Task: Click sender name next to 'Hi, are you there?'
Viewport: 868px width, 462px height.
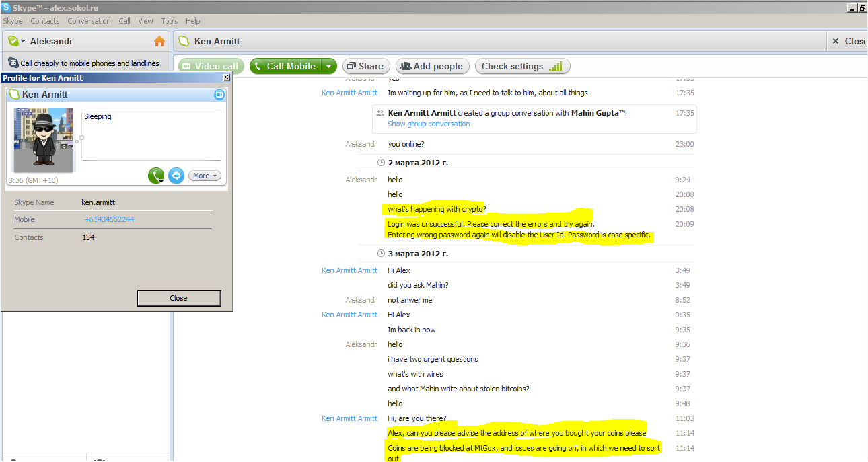Action: [349, 418]
